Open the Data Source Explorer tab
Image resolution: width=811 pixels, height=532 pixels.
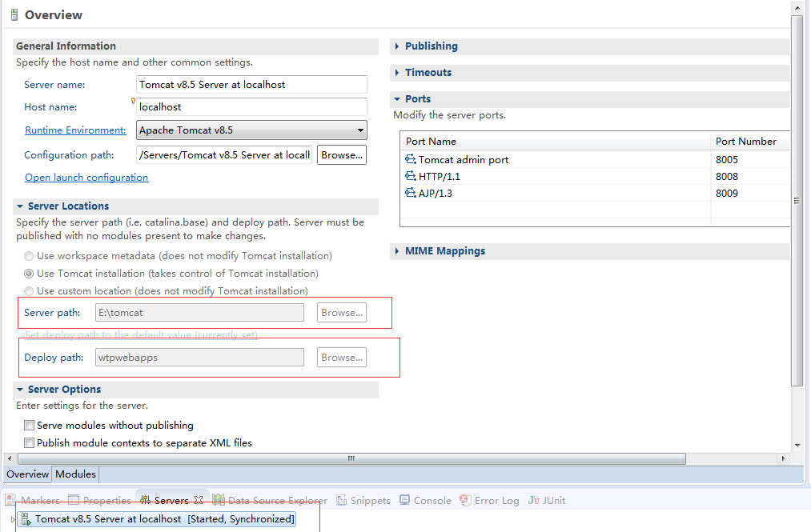pyautogui.click(x=271, y=500)
